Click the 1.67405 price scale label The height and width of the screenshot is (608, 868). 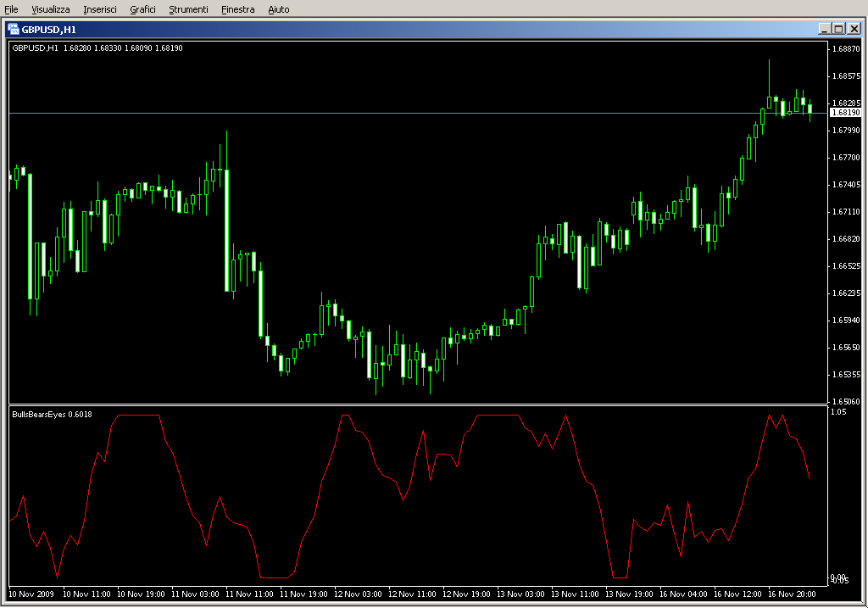click(847, 184)
